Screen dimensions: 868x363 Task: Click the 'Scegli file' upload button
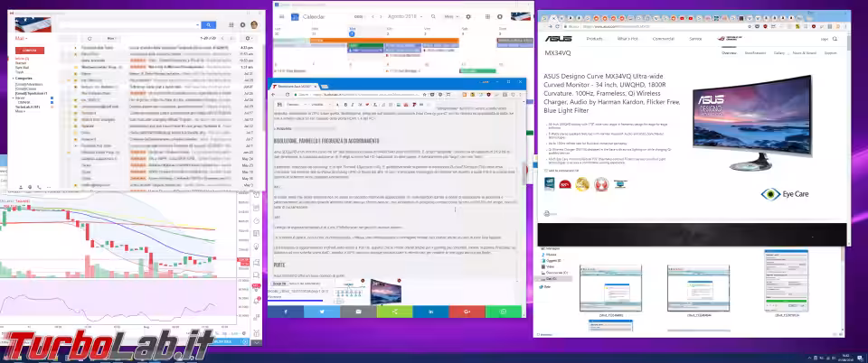(279, 284)
